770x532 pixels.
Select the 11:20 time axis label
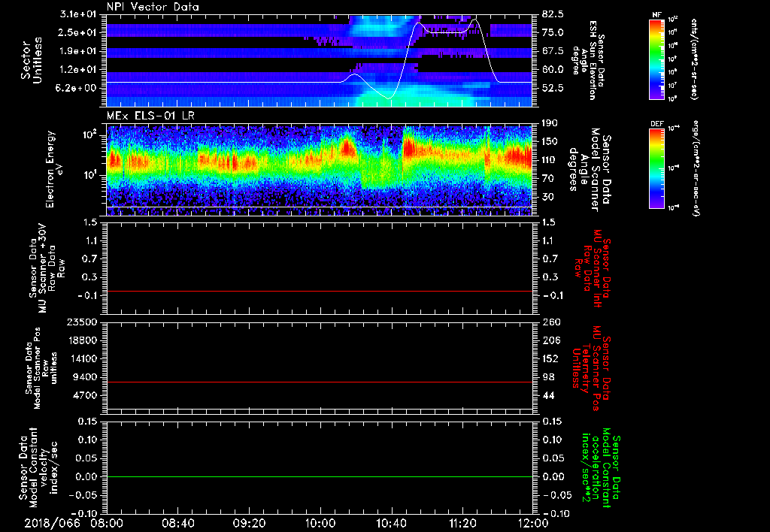tap(462, 522)
